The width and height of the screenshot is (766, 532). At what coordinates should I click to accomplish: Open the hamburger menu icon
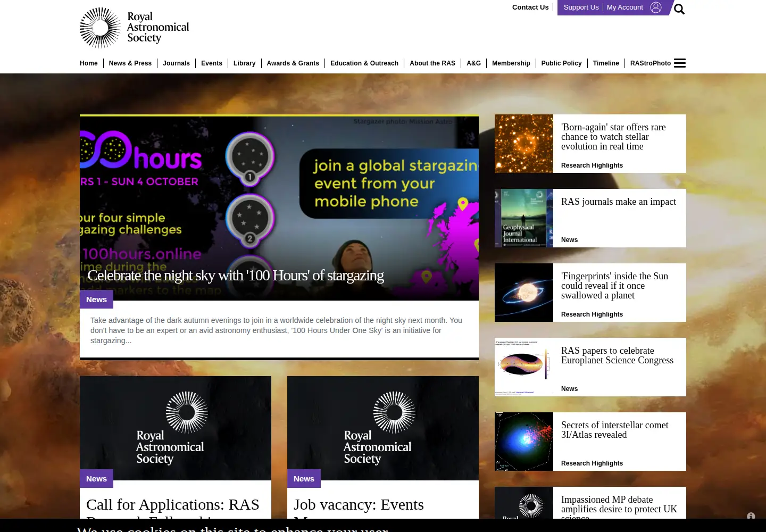coord(680,63)
